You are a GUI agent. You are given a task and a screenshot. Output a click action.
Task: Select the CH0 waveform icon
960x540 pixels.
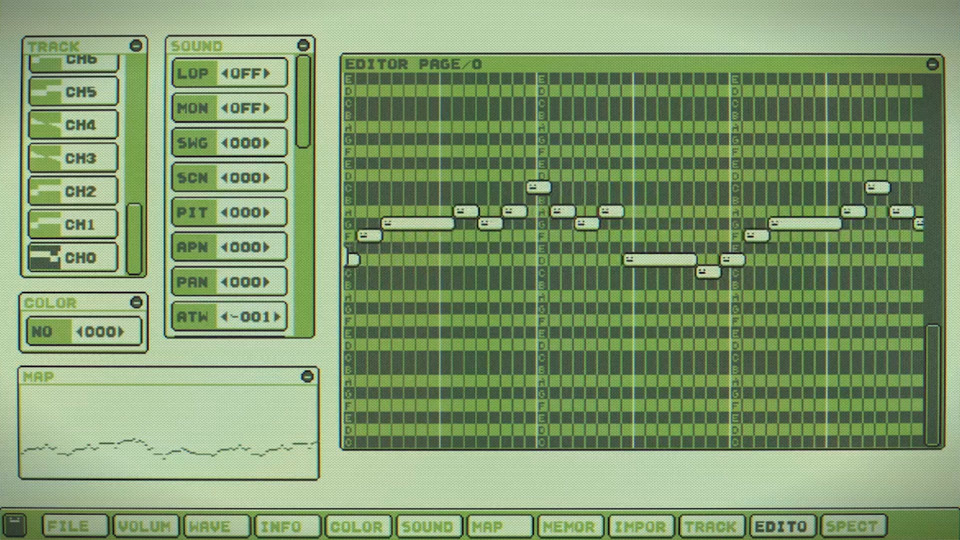tap(45, 258)
